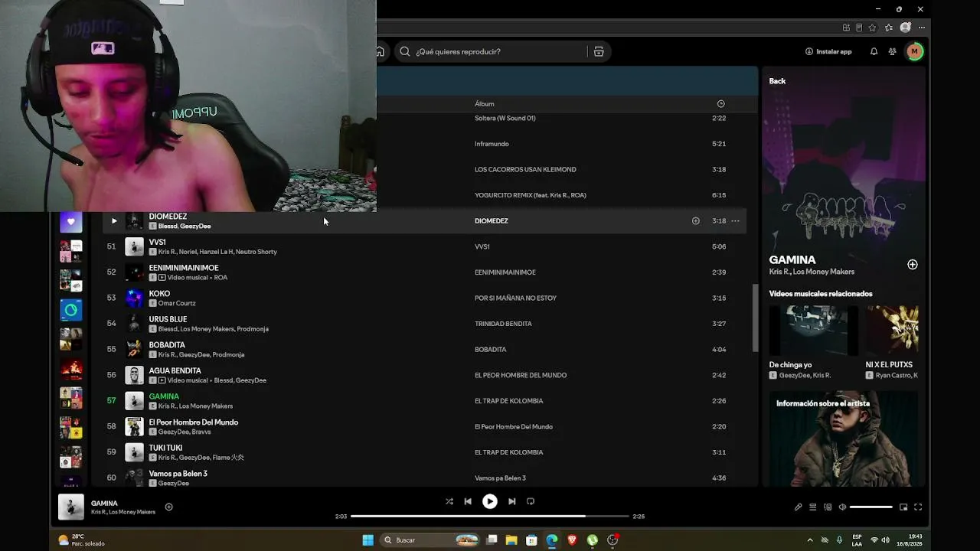Open the 'De chinga yo' video thumbnail
This screenshot has height=551, width=980.
click(x=814, y=331)
